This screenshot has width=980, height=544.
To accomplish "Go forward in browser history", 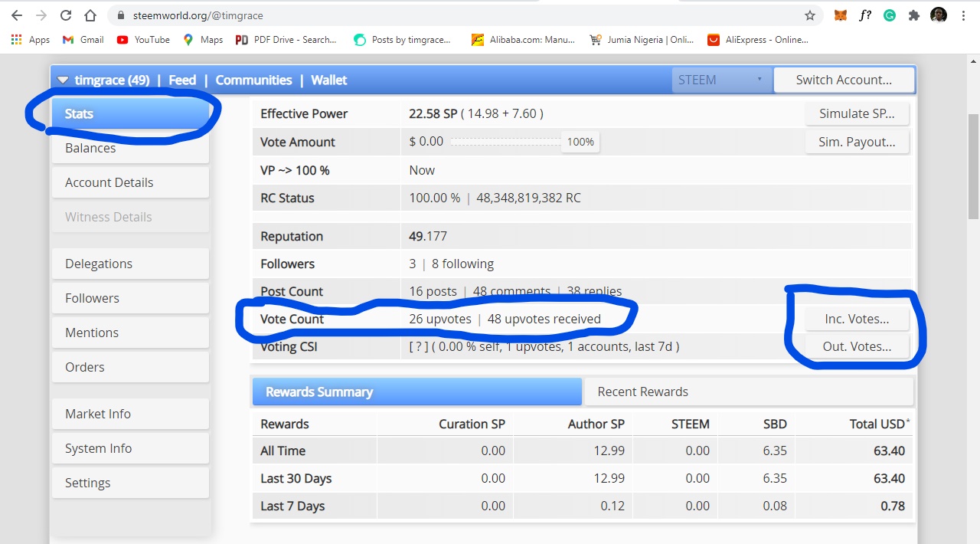I will coord(41,15).
